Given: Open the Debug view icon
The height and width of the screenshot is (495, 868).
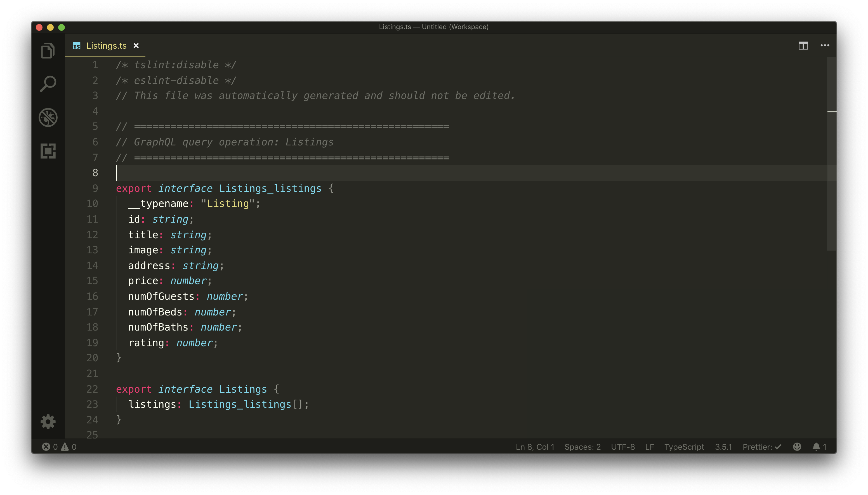Looking at the screenshot, I should click(x=48, y=117).
